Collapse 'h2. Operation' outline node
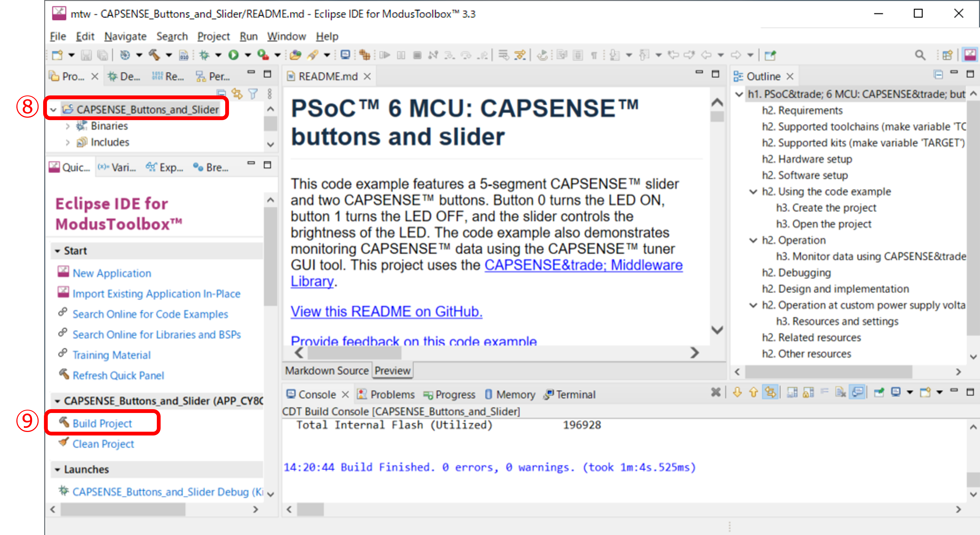This screenshot has height=535, width=980. coord(753,240)
